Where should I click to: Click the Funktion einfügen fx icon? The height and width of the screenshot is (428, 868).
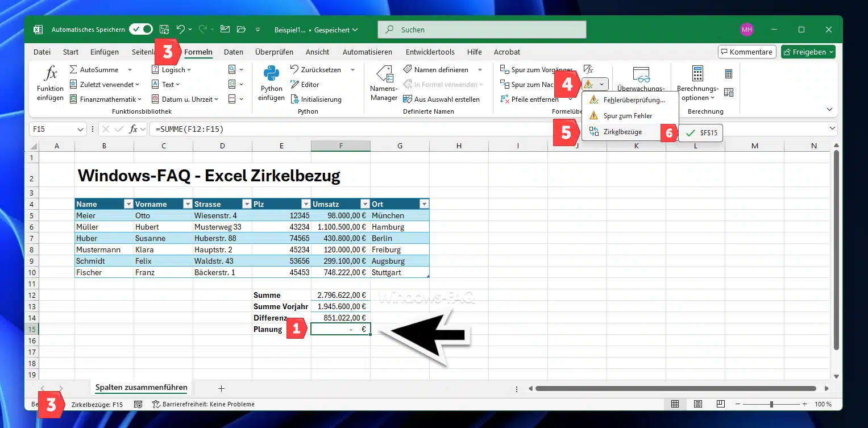coord(51,74)
